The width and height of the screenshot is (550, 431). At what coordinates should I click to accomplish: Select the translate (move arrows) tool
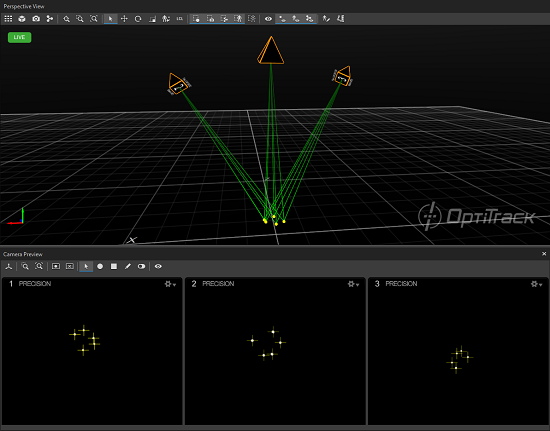pos(124,19)
